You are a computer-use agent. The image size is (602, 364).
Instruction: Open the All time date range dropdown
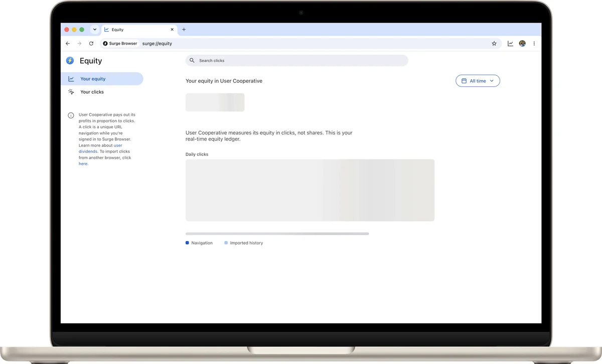[478, 81]
